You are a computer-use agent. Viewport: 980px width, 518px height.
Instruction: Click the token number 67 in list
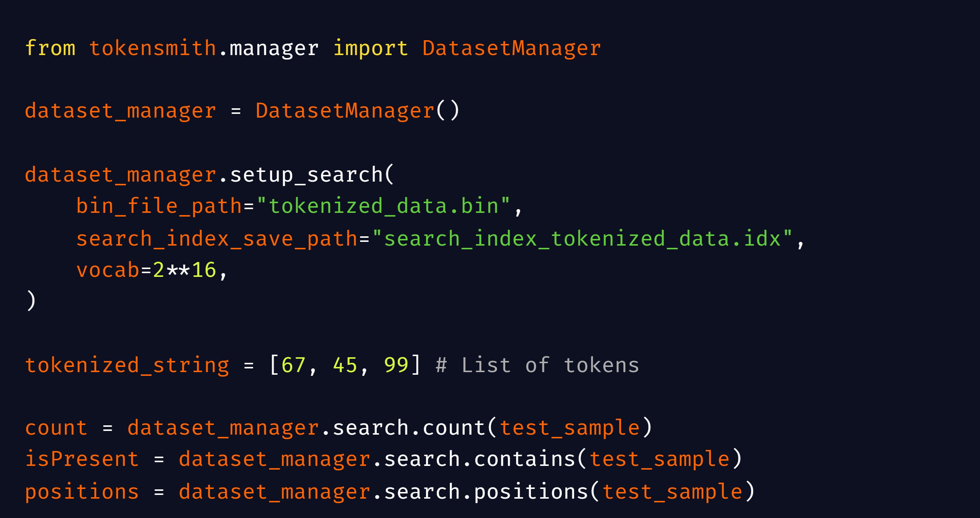click(293, 365)
